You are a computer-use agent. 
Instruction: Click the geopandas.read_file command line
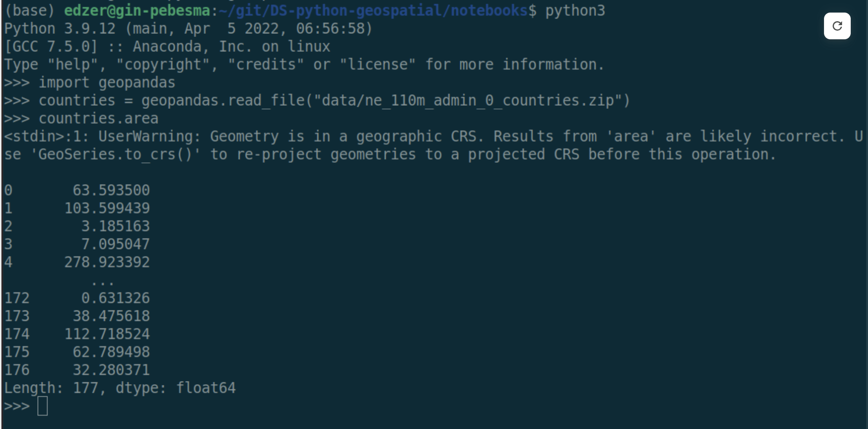point(334,101)
